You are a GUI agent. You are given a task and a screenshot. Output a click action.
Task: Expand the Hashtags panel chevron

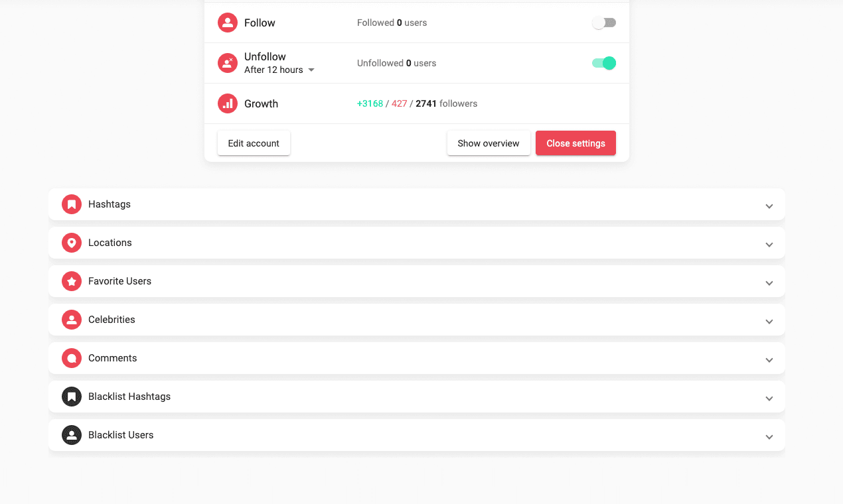(769, 206)
